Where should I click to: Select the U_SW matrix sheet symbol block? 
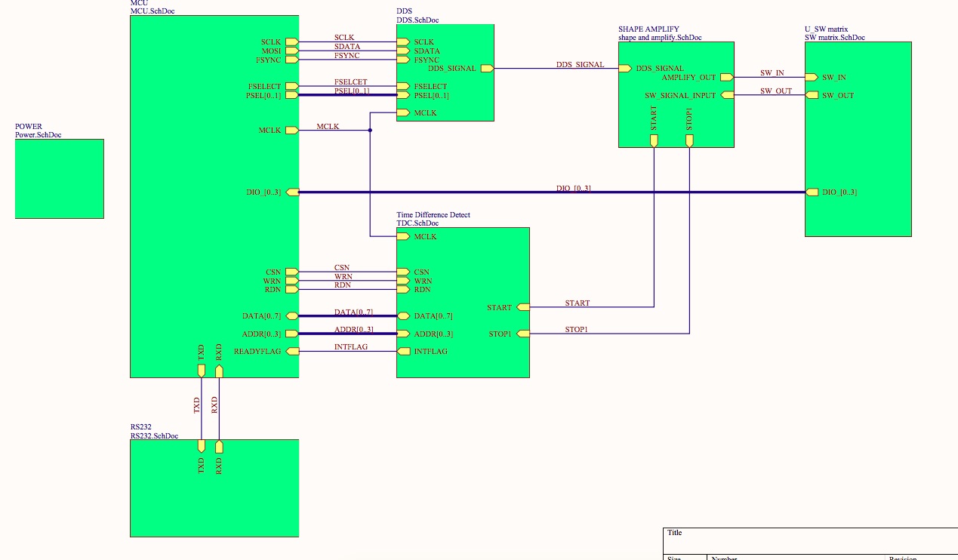(x=858, y=139)
